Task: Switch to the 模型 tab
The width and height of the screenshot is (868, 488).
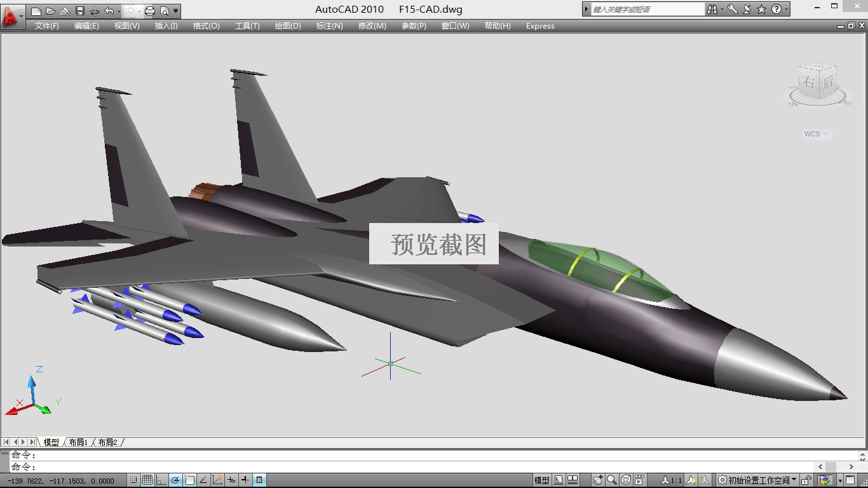Action: [51, 442]
